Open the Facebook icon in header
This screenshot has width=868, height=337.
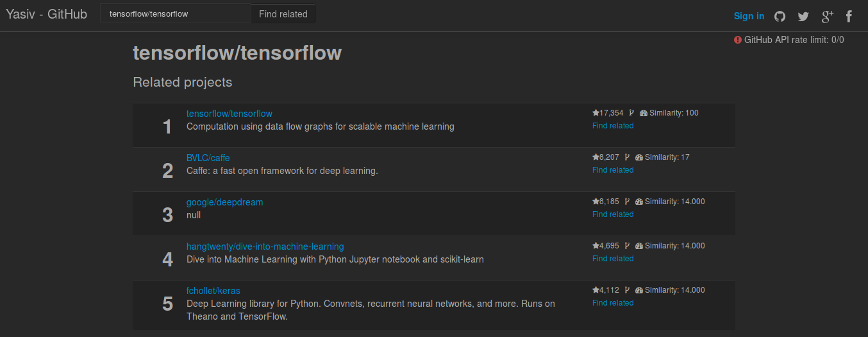click(849, 16)
